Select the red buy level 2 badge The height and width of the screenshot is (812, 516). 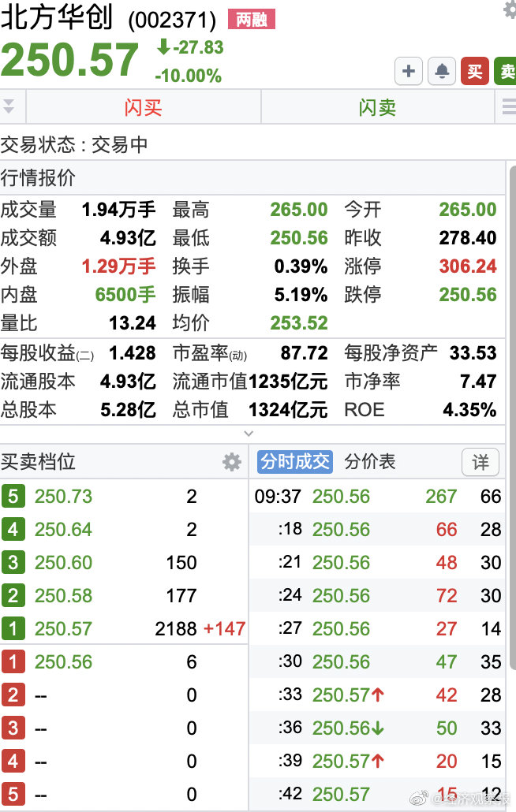coord(13,695)
